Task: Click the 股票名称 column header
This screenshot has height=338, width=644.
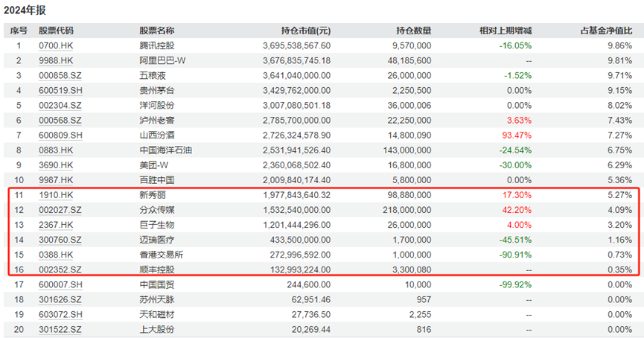Action: click(157, 31)
